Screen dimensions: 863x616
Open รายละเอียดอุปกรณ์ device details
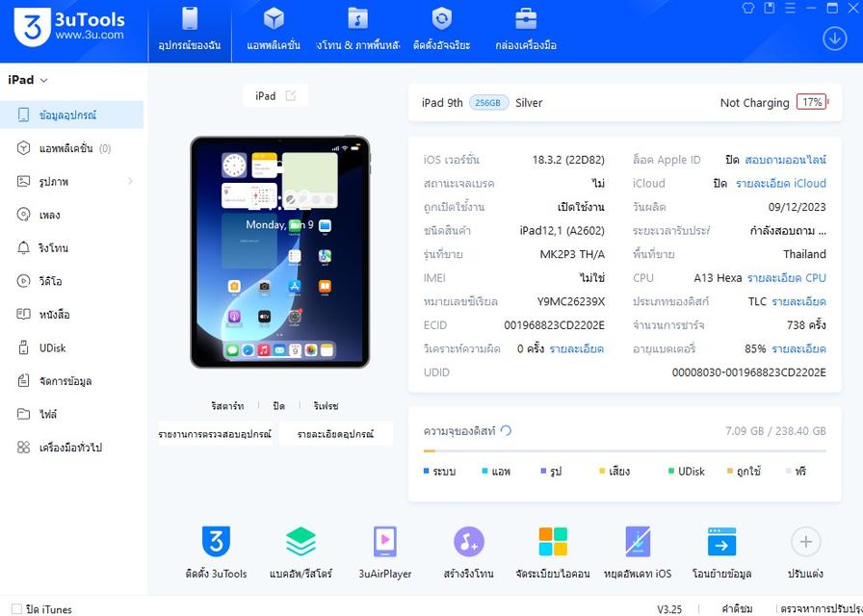pyautogui.click(x=336, y=434)
